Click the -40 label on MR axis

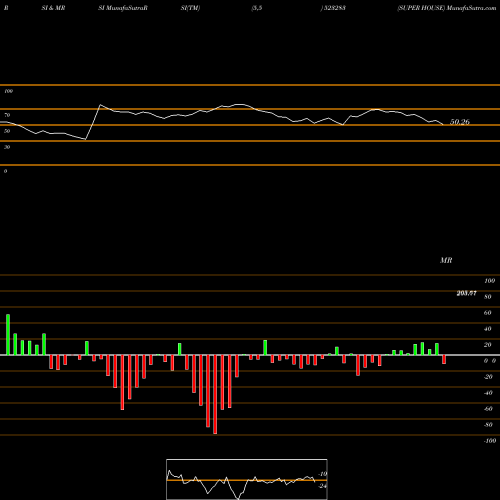tap(488, 393)
